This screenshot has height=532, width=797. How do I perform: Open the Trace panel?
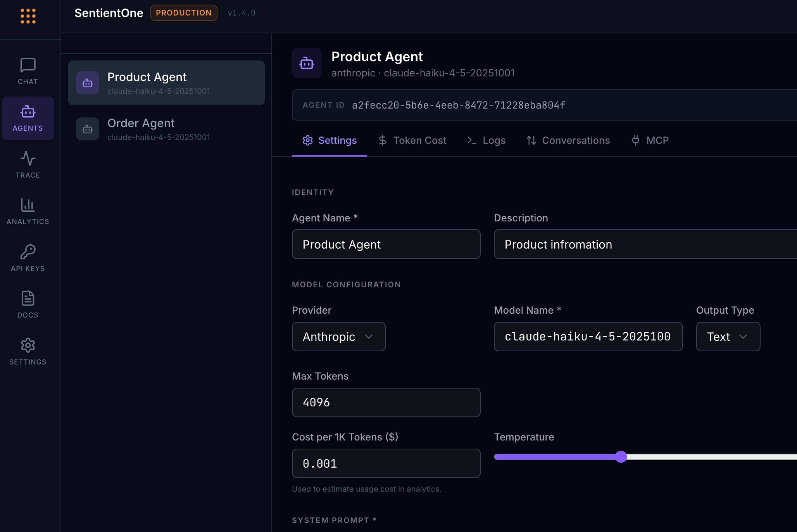(x=28, y=164)
